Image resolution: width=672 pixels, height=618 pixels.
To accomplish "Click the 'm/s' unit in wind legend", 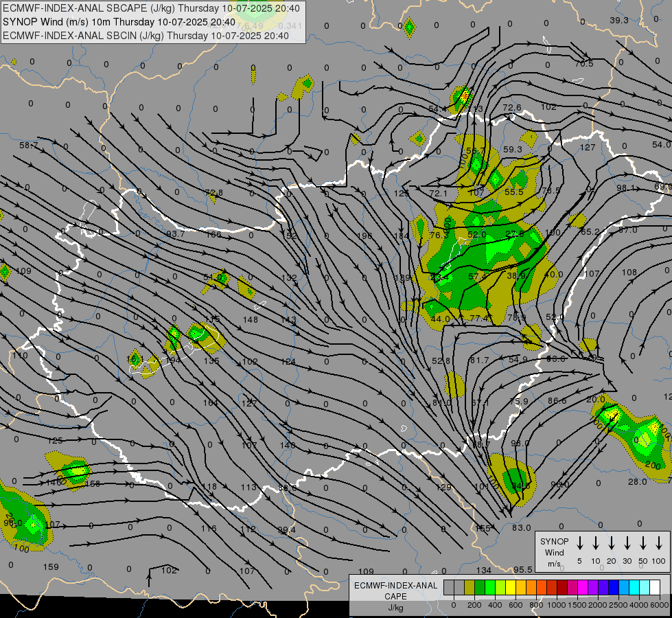I will [554, 564].
